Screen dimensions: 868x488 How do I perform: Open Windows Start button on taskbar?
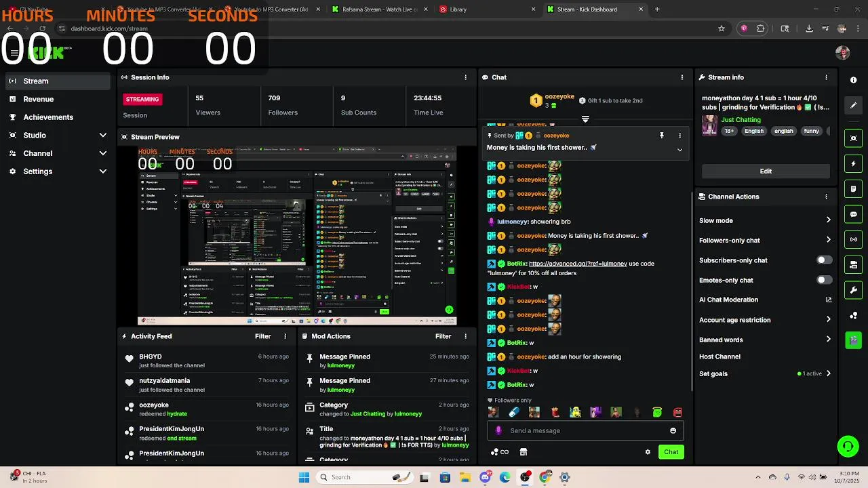click(x=304, y=477)
